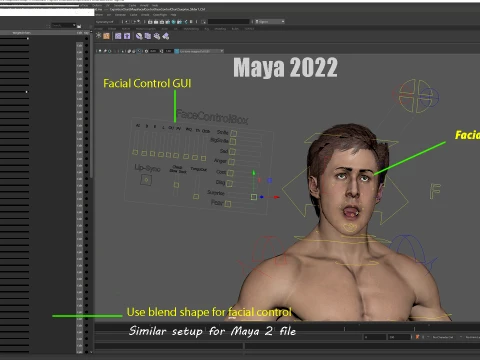Click the Oob phoneme slider handle

[x=203, y=158]
